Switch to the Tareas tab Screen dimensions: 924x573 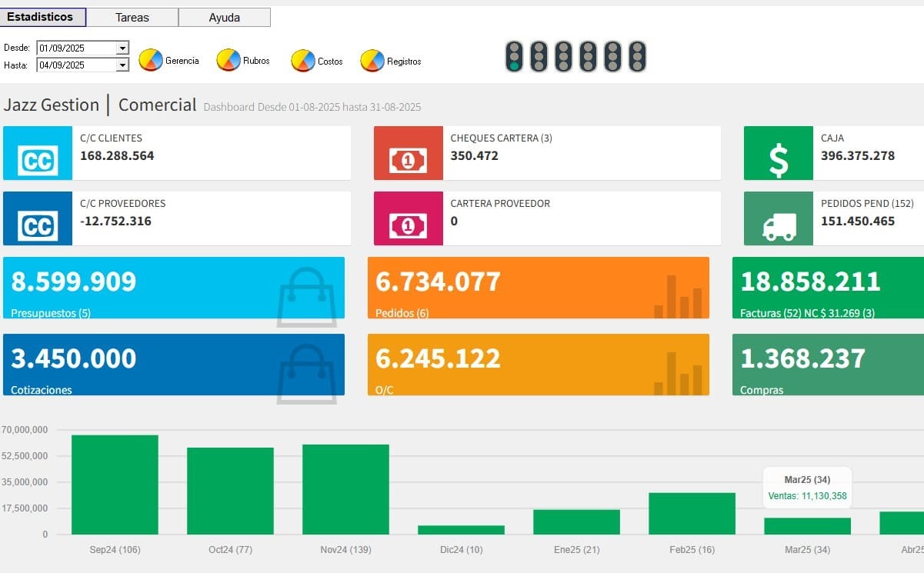pyautogui.click(x=132, y=17)
